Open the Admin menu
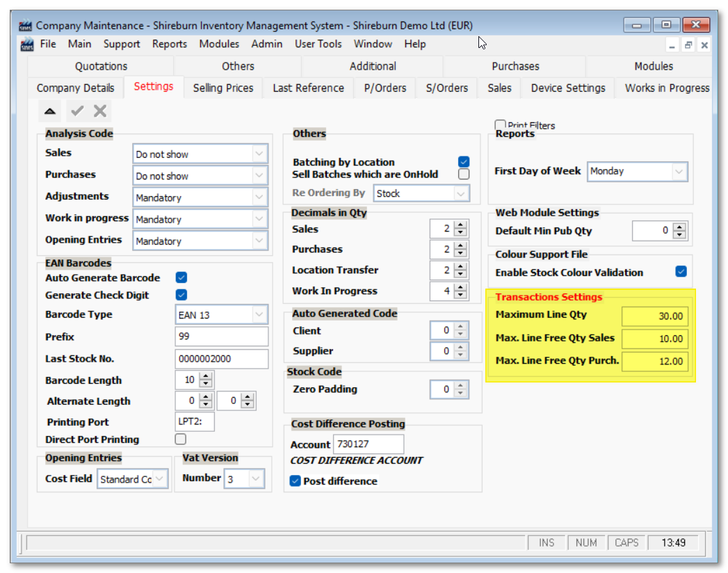The height and width of the screenshot is (573, 728). click(267, 44)
